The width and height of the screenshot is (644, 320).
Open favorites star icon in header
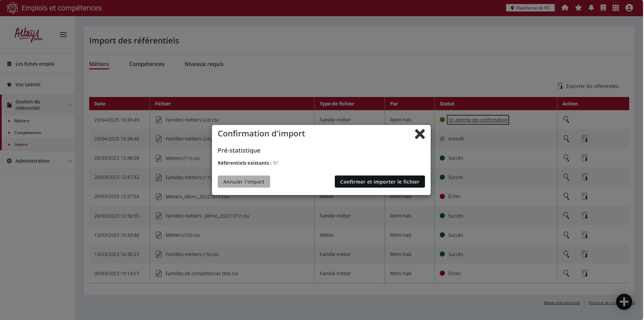(x=578, y=8)
